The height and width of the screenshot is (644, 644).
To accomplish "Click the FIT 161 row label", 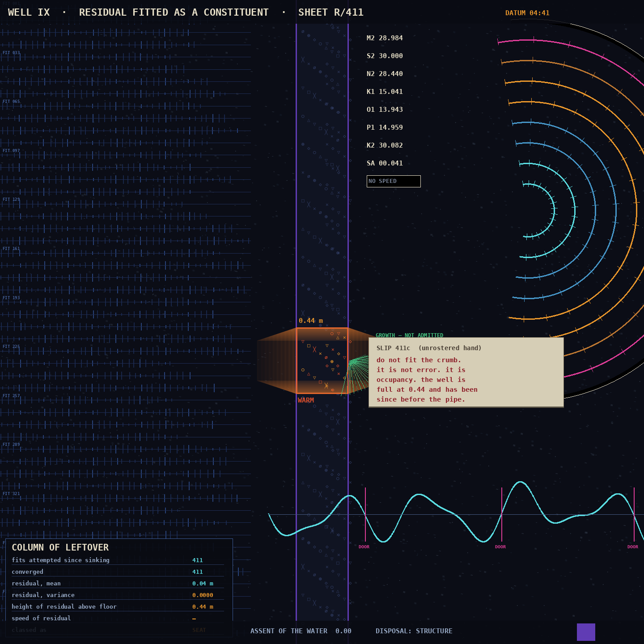I will (11, 249).
